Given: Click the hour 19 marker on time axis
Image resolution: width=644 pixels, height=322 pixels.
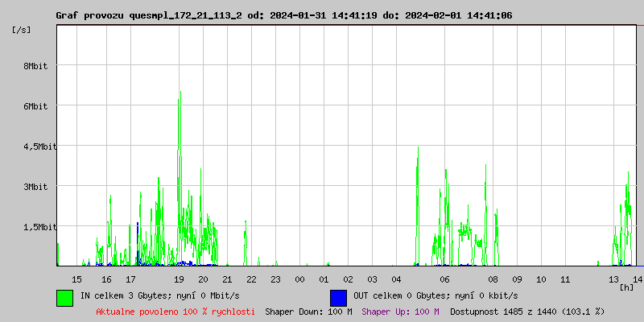Looking at the screenshot, I should pyautogui.click(x=179, y=279).
